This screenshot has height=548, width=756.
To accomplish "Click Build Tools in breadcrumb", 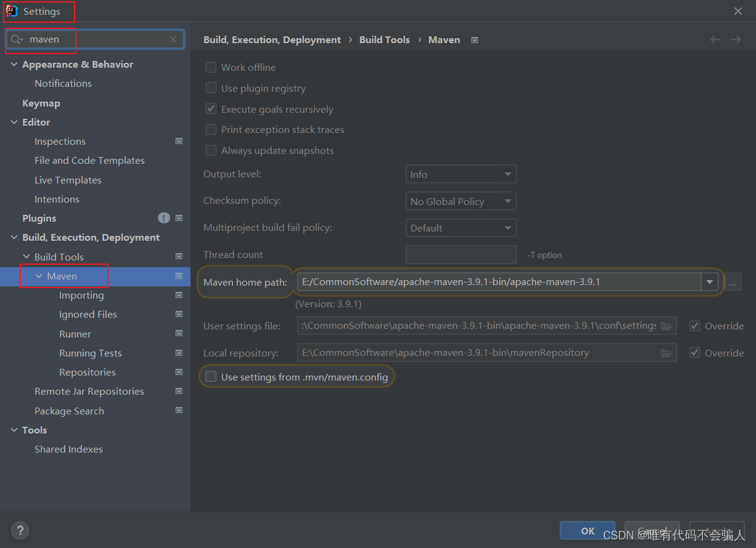I will (384, 39).
